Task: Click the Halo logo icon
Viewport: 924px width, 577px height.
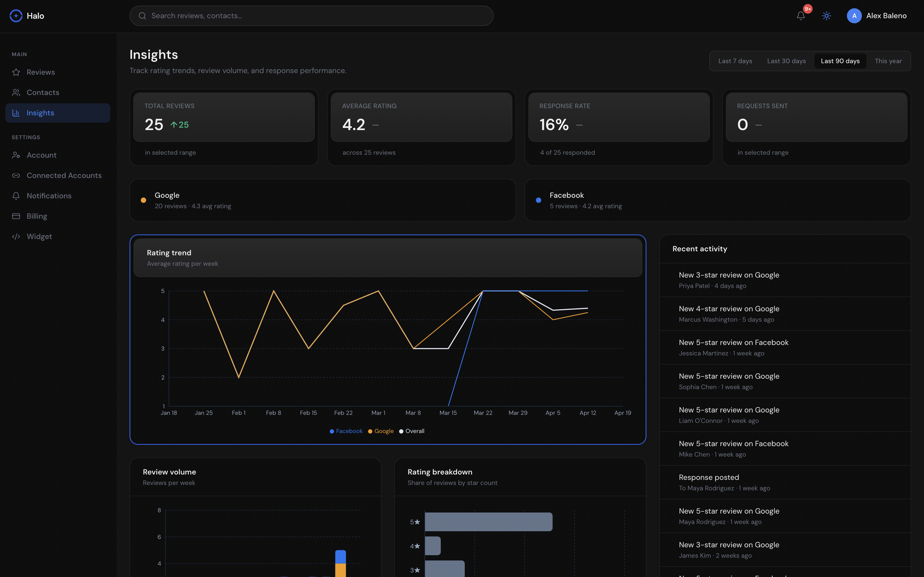Action: (16, 16)
